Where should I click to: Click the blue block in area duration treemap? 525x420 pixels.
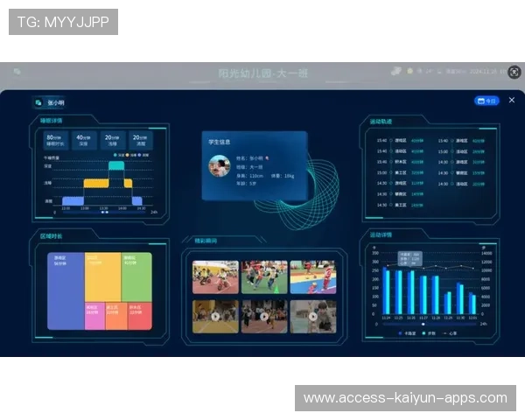pos(66,290)
